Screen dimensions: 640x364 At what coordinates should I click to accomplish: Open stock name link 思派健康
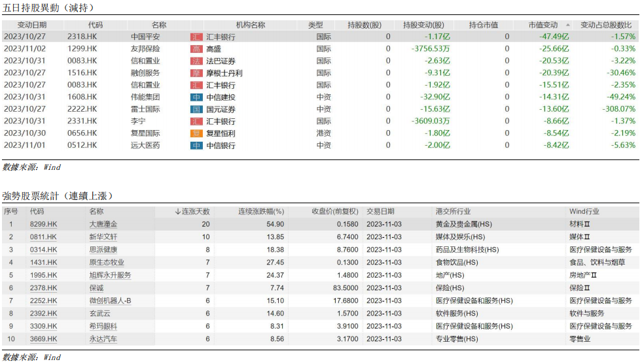click(103, 250)
